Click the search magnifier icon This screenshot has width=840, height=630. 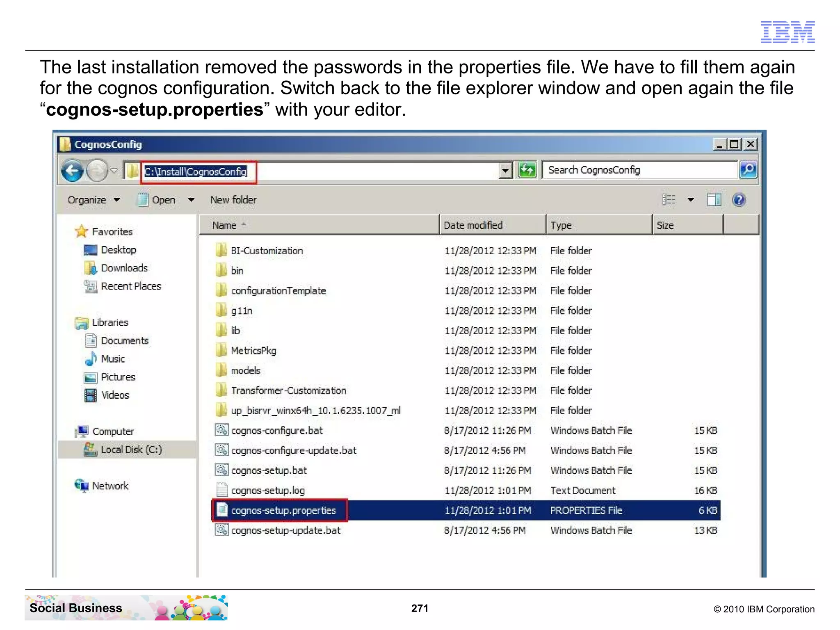click(748, 170)
